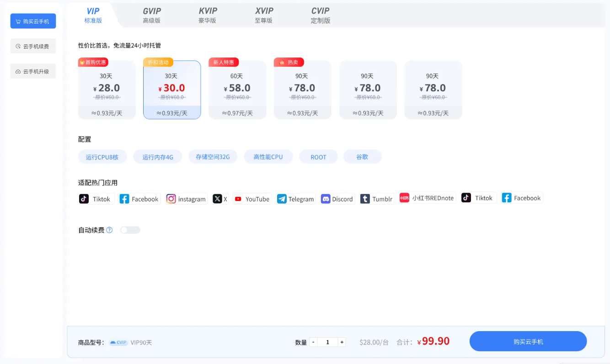Go to the CVIP 定制版 tab
610x364 pixels.
(321, 16)
